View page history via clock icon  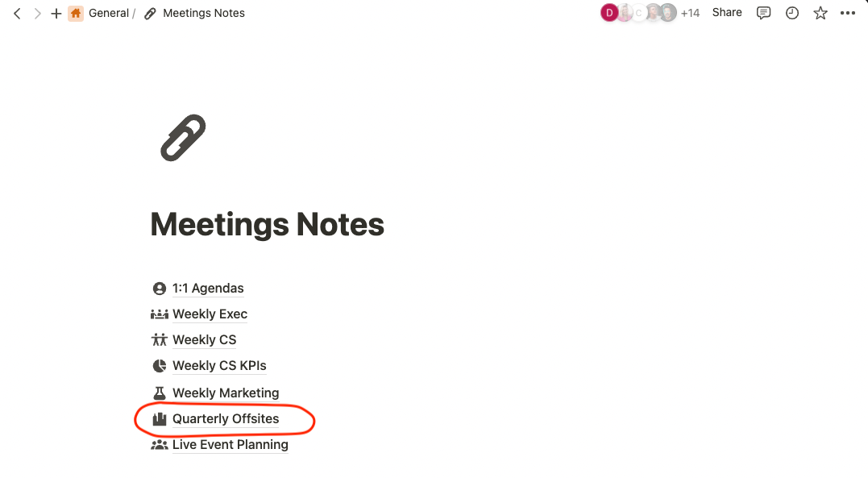click(x=792, y=13)
